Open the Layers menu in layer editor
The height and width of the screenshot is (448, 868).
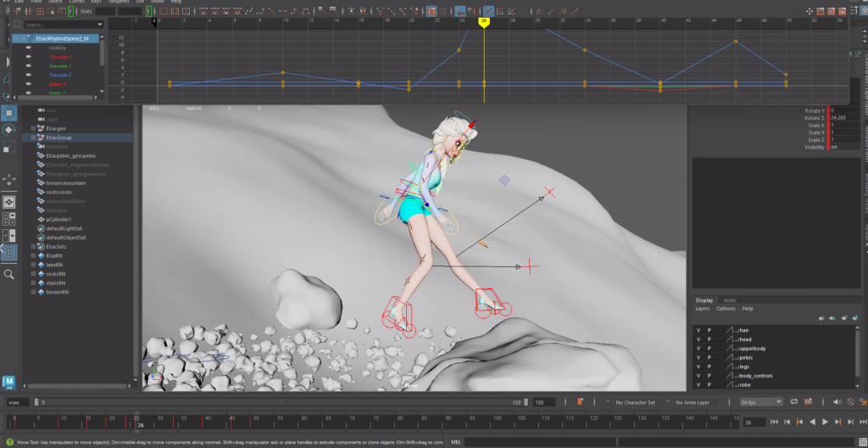pos(703,309)
